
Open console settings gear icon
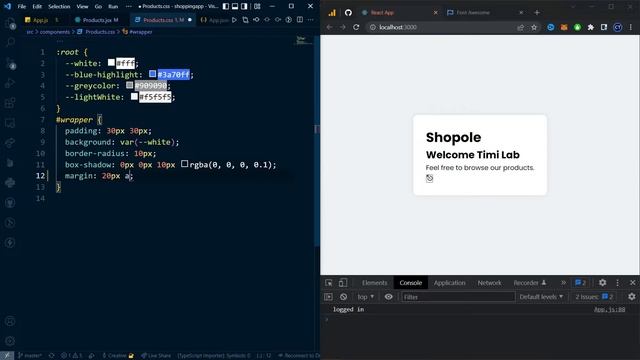click(x=632, y=297)
